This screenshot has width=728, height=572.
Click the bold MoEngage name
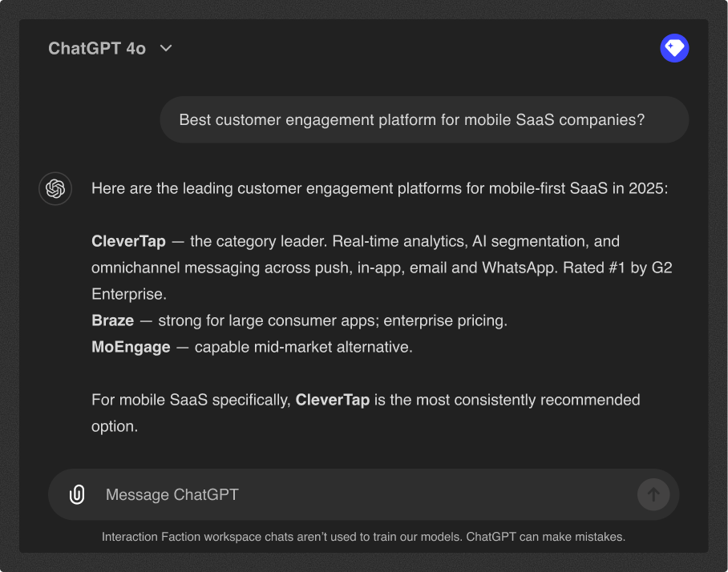(x=131, y=347)
